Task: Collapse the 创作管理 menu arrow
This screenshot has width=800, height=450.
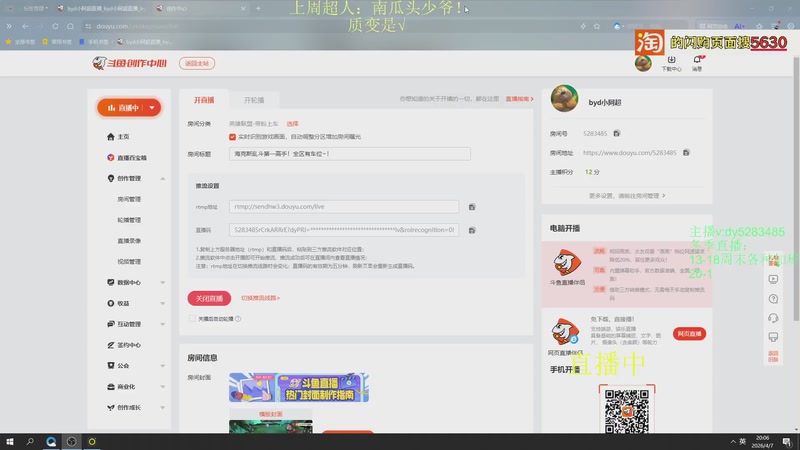Action: [162, 179]
